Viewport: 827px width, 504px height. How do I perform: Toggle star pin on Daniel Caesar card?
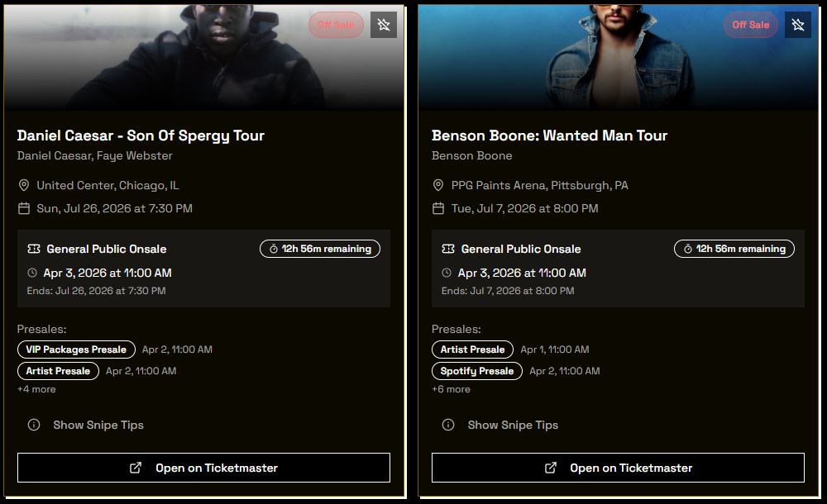coord(384,25)
